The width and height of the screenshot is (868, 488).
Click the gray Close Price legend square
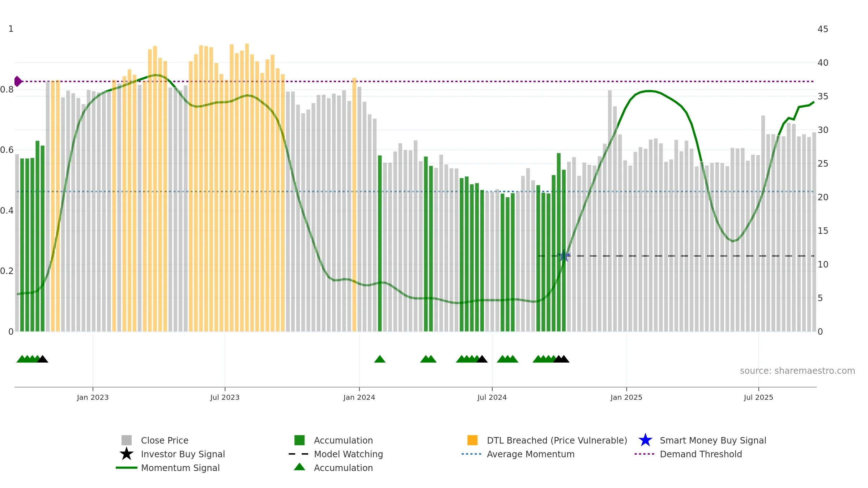click(x=126, y=440)
